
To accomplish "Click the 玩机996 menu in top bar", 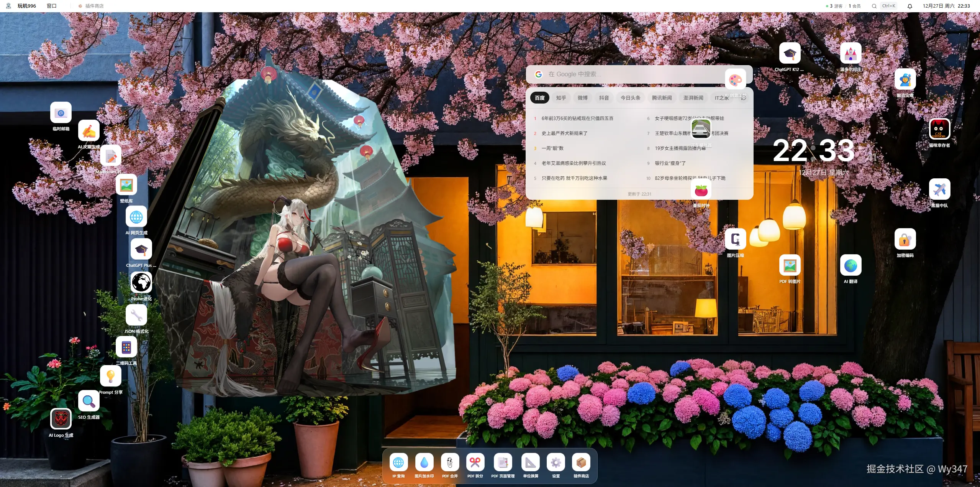I will coord(27,6).
